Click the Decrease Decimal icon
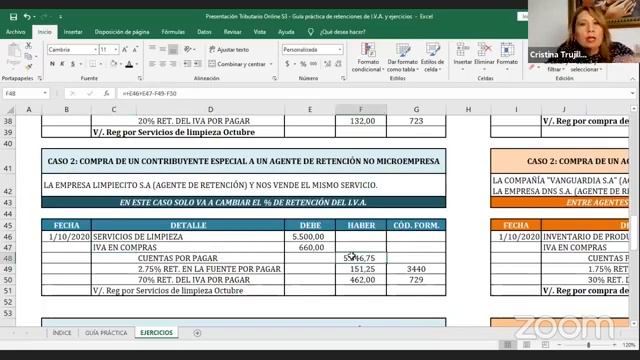Viewport: 640px width, 360px height. click(x=338, y=64)
